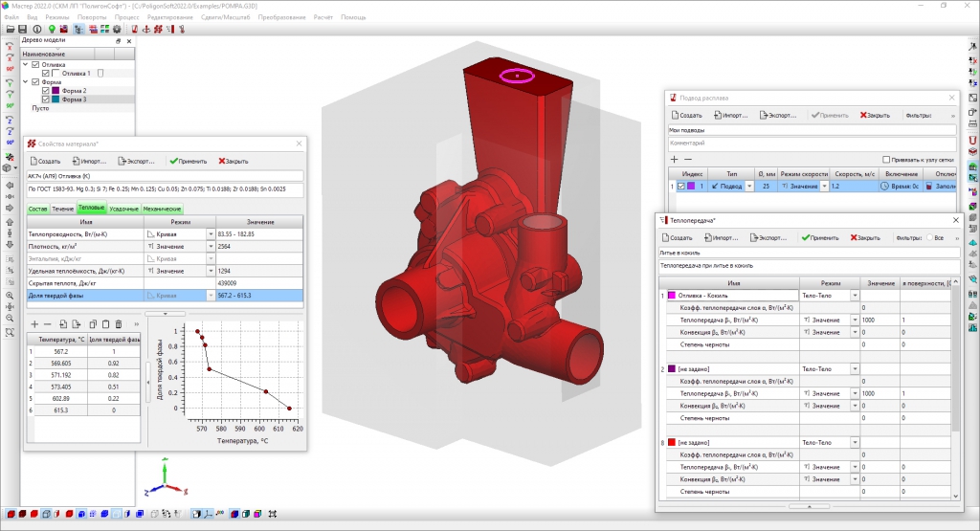Click the zoom in magnifier icon
Screen dimensions: 980x531
coord(10,297)
